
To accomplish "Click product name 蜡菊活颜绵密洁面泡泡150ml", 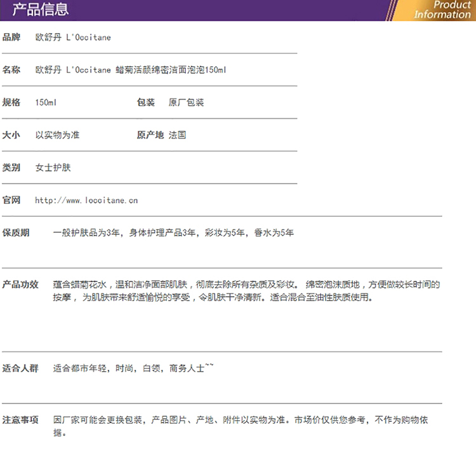I will click(171, 70).
